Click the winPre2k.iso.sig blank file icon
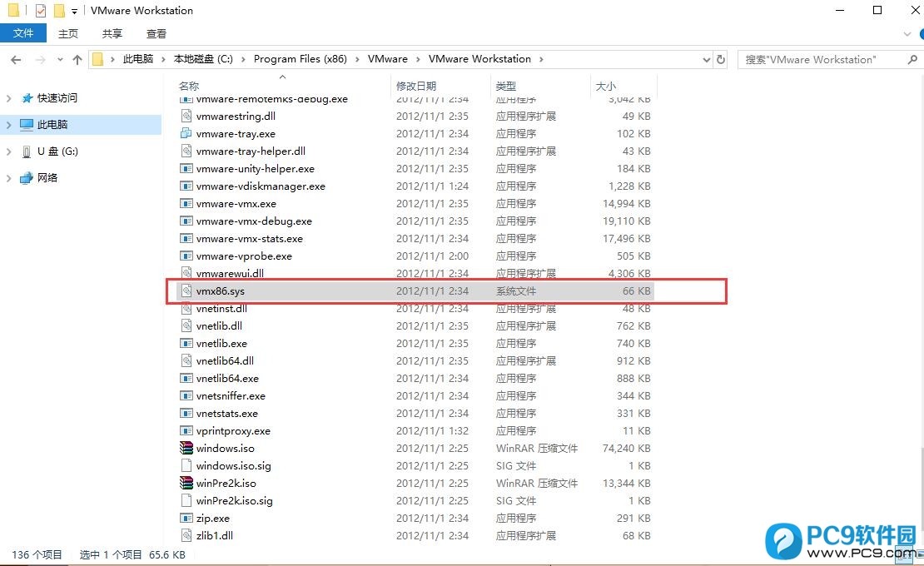This screenshot has height=566, width=924. [x=186, y=500]
